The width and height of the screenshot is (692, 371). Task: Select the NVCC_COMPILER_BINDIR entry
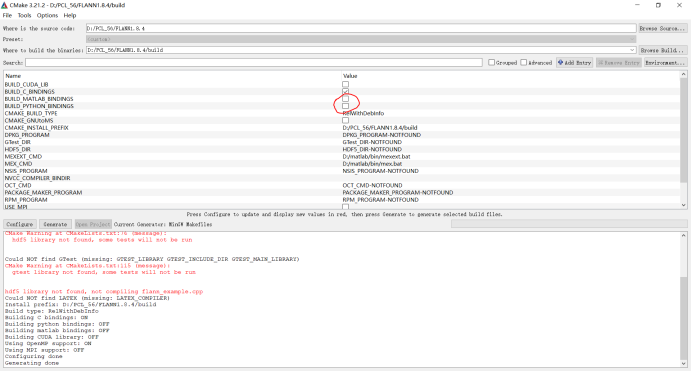tap(38, 178)
